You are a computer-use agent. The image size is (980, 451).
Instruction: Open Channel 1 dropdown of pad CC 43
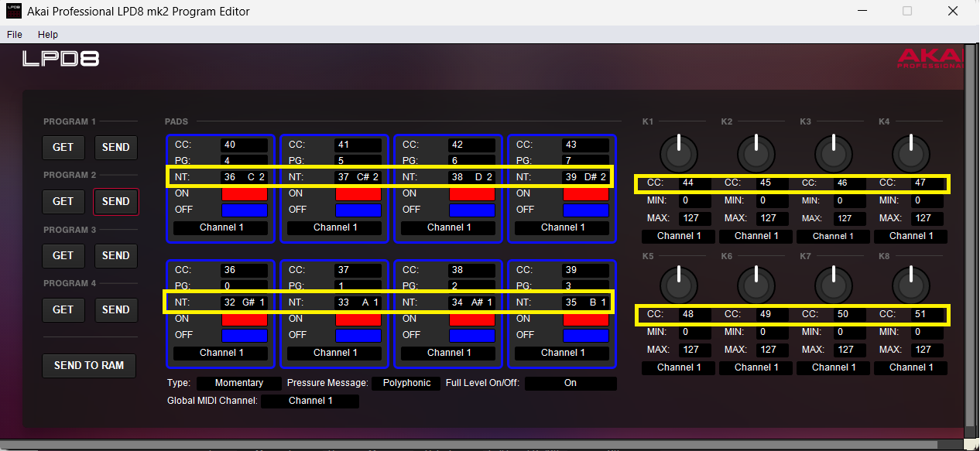(562, 227)
